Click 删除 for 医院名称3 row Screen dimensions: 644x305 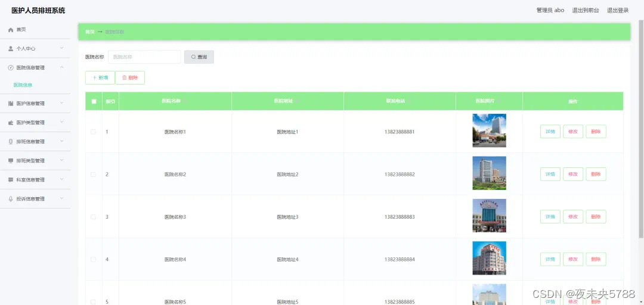point(596,216)
